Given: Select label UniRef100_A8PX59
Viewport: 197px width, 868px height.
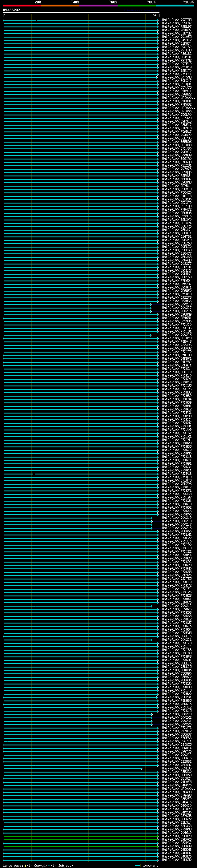Looking at the screenshot, I should (176, 775).
